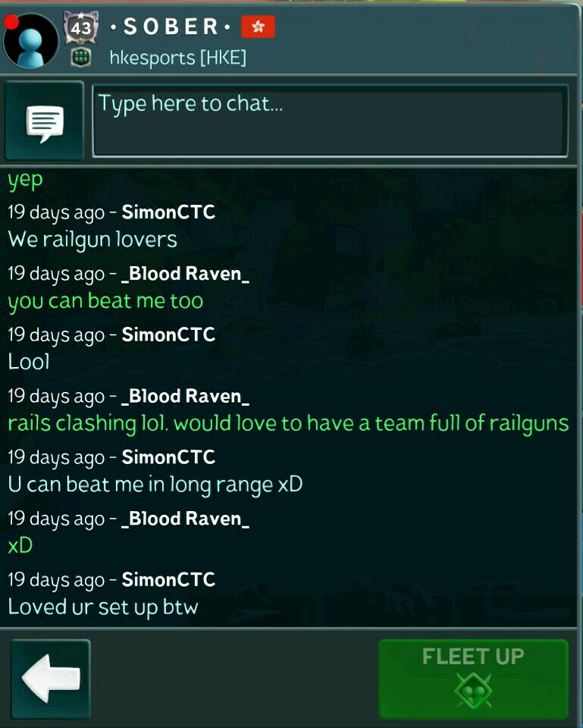Viewport: 583px width, 728px height.
Task: Tap _Blood Raven_ name above the 'xD' message
Action: (185, 519)
